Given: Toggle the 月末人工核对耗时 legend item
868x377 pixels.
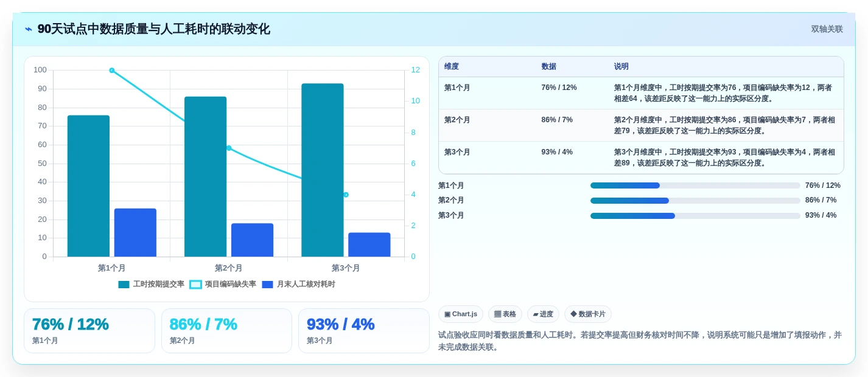Looking at the screenshot, I should (x=298, y=284).
